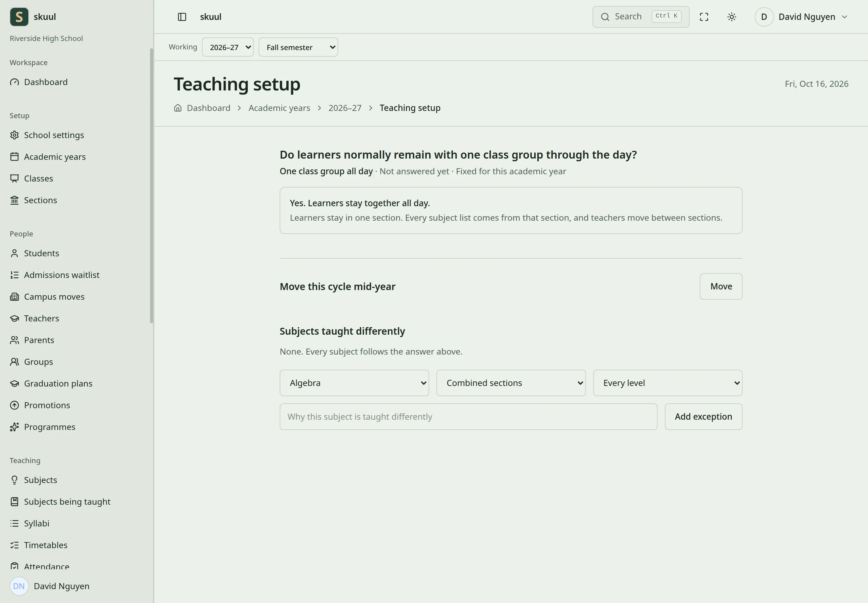Click Teachers graduation cap icon

coord(14,318)
